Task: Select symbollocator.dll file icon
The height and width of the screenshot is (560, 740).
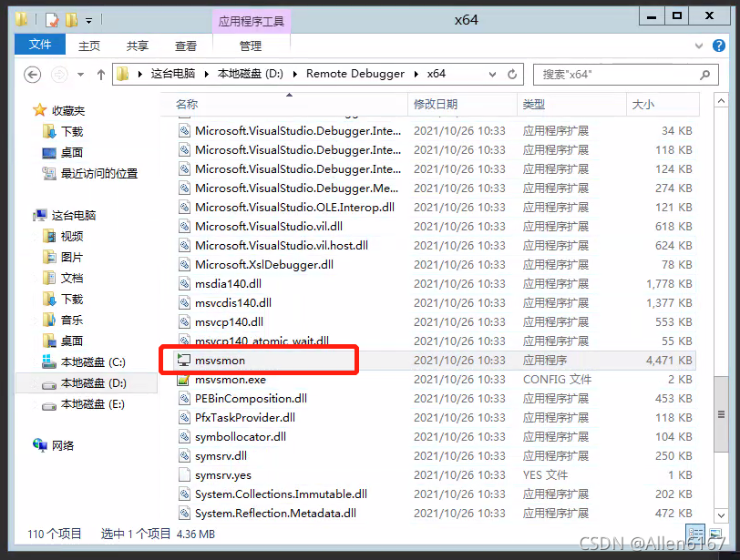Action: (x=184, y=437)
